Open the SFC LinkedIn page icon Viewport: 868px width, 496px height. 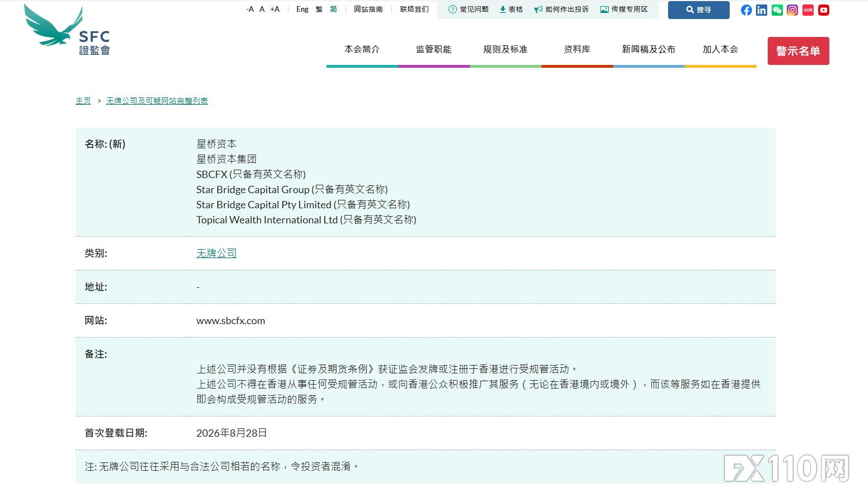click(x=762, y=10)
